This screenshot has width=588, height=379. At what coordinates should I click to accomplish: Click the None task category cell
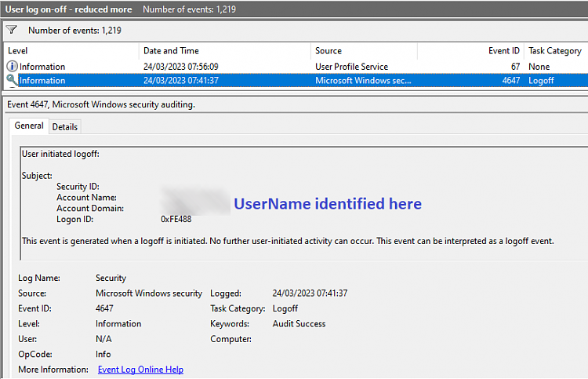tap(539, 67)
